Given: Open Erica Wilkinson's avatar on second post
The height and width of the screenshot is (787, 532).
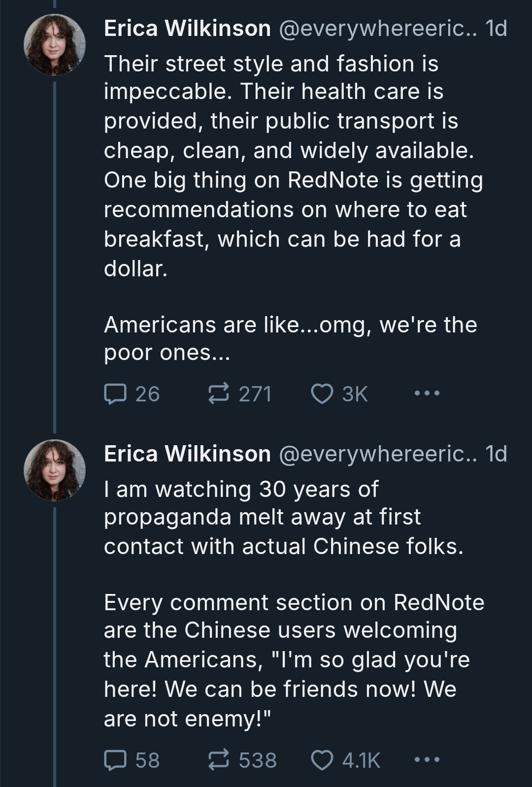Looking at the screenshot, I should click(x=55, y=470).
